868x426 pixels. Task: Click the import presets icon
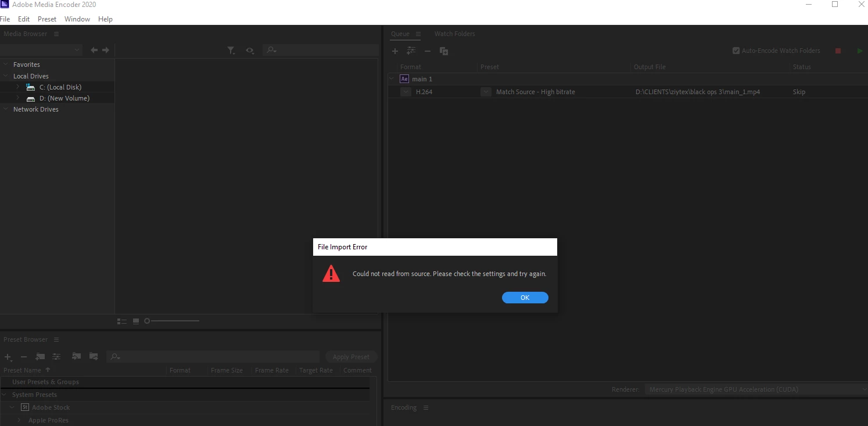coord(76,356)
